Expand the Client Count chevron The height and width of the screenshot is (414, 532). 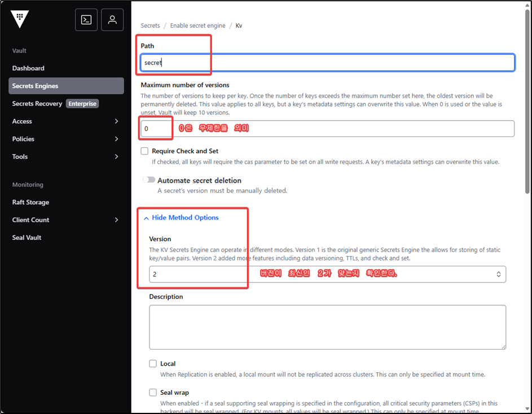pyautogui.click(x=116, y=220)
